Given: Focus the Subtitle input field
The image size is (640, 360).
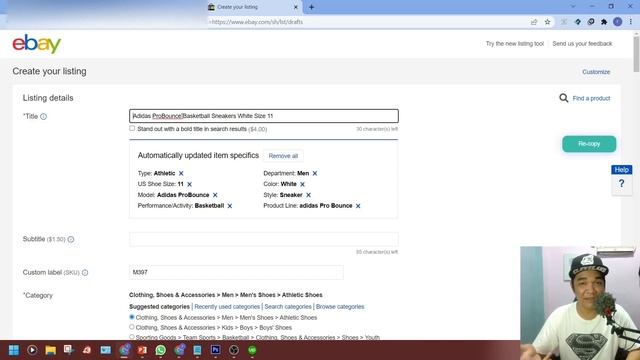Looking at the screenshot, I should point(264,240).
